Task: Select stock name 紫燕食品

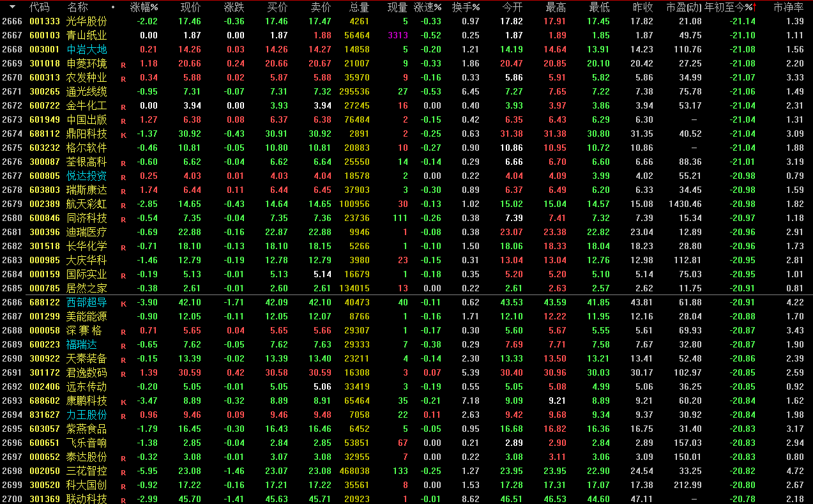Action: tap(87, 429)
